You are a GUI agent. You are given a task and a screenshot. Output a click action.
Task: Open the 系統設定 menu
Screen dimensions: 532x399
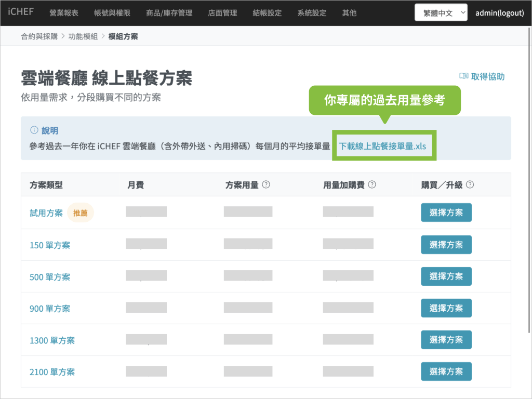[x=312, y=13]
